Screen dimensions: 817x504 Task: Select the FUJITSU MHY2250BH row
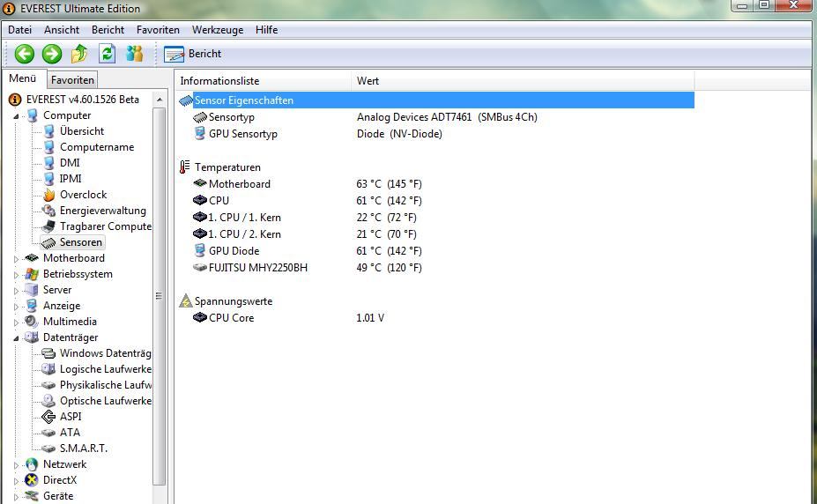click(x=435, y=268)
